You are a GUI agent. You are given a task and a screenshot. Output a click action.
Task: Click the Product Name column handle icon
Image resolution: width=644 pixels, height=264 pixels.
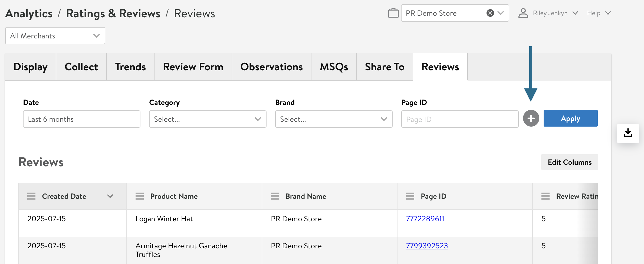coord(140,196)
